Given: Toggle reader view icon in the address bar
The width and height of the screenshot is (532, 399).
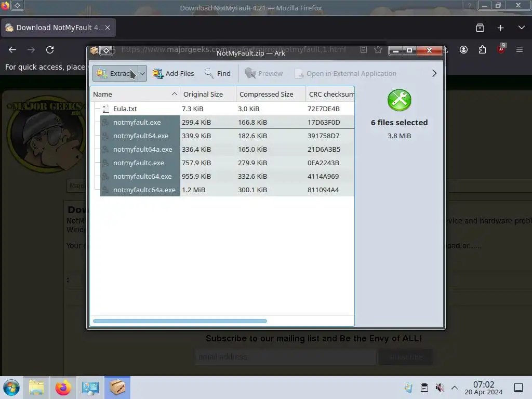Looking at the screenshot, I should coord(363,50).
